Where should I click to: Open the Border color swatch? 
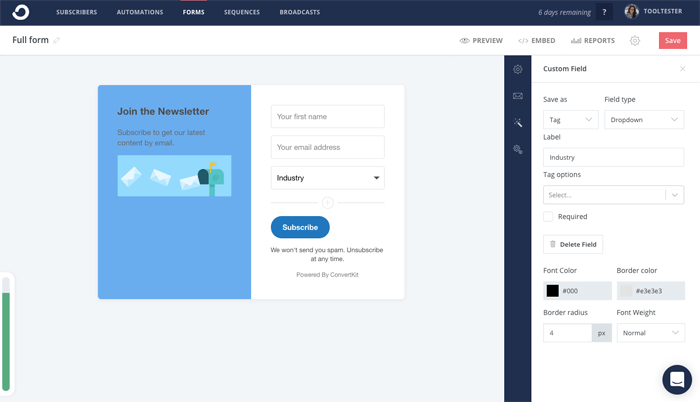pos(626,291)
